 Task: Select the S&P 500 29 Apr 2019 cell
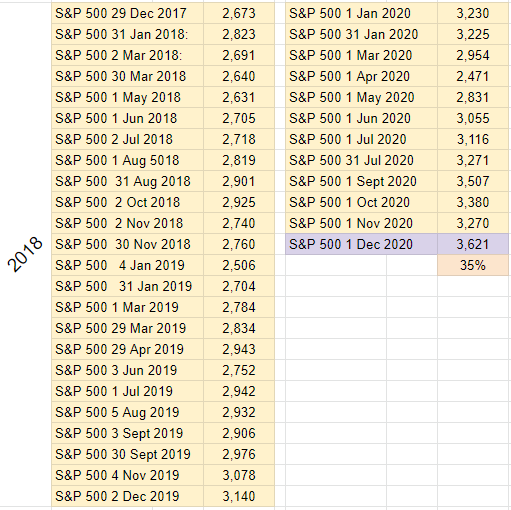tap(127, 349)
